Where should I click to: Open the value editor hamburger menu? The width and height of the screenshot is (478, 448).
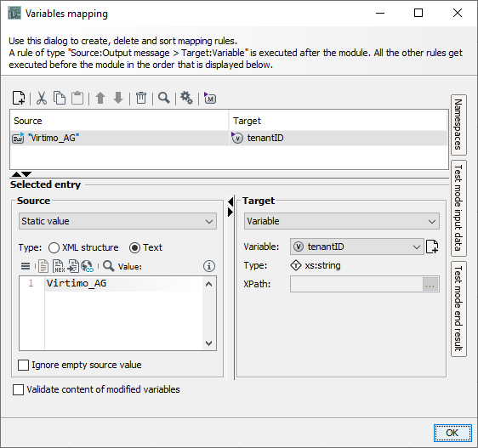click(x=26, y=266)
